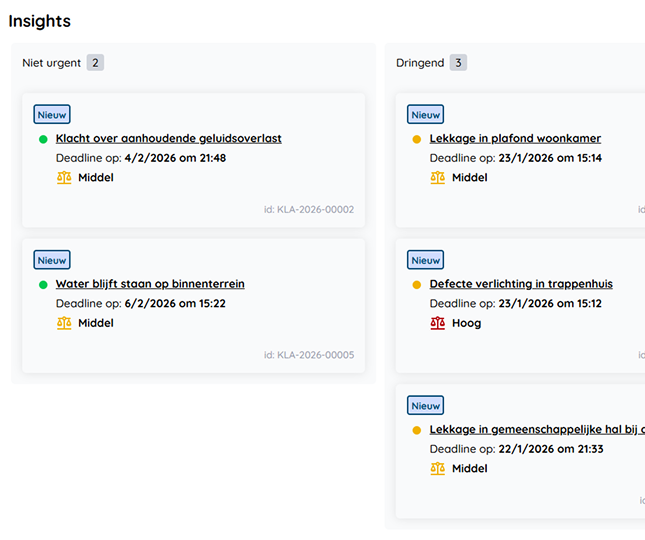
Task: Click green status dot for binnenterrein water
Action: tap(43, 284)
